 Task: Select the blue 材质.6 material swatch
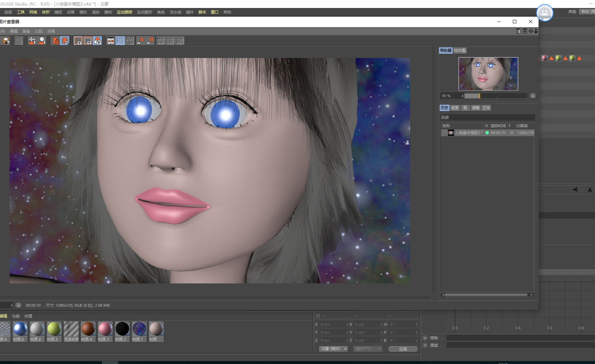click(x=20, y=331)
